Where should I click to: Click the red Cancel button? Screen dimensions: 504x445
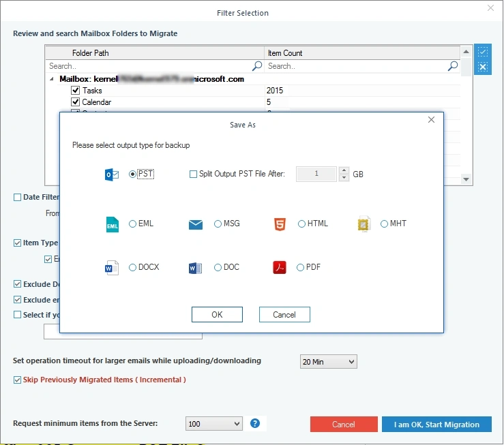point(344,425)
